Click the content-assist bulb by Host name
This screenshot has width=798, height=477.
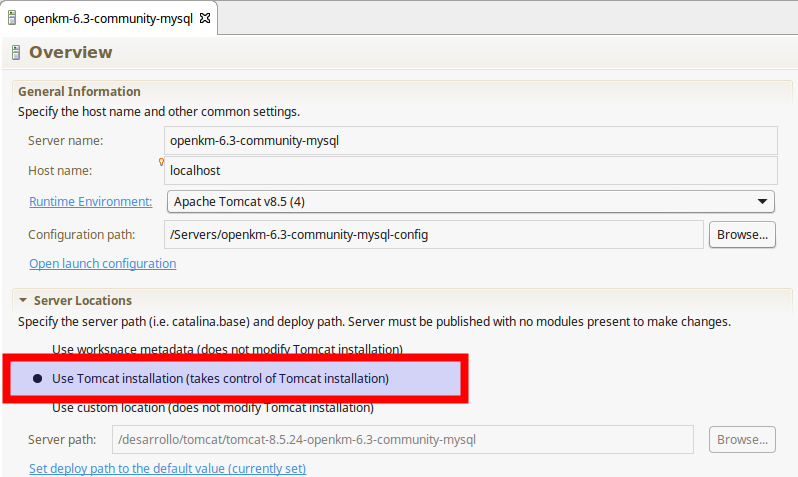coord(161,161)
